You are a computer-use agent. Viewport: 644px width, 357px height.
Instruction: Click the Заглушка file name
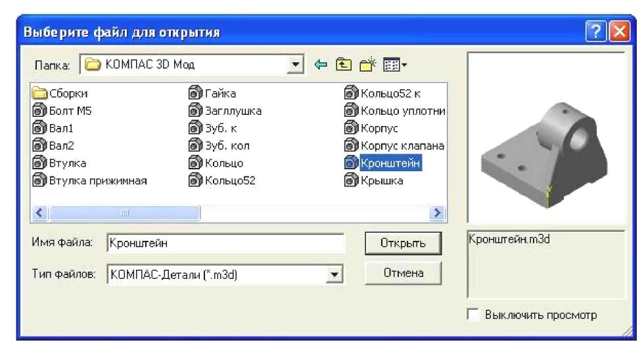tap(233, 111)
